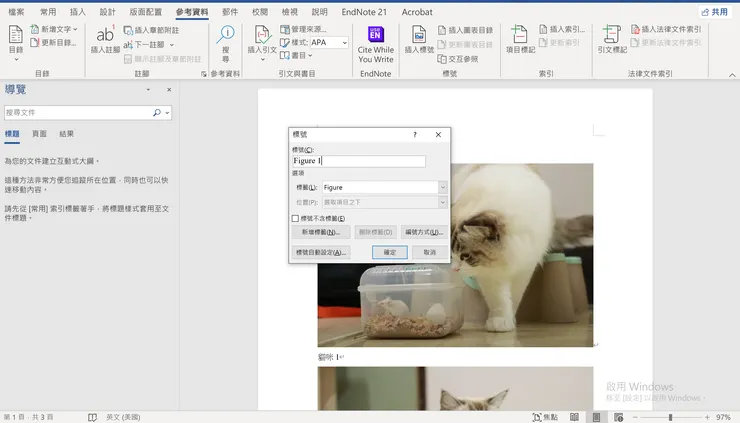
Task: Expand the 下一註腳 dropdown arrow
Action: (172, 45)
